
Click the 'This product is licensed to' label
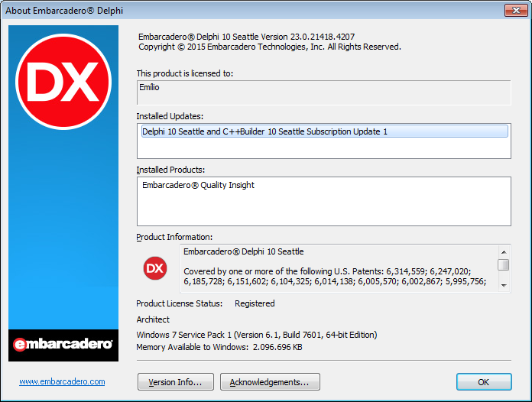[x=185, y=73]
